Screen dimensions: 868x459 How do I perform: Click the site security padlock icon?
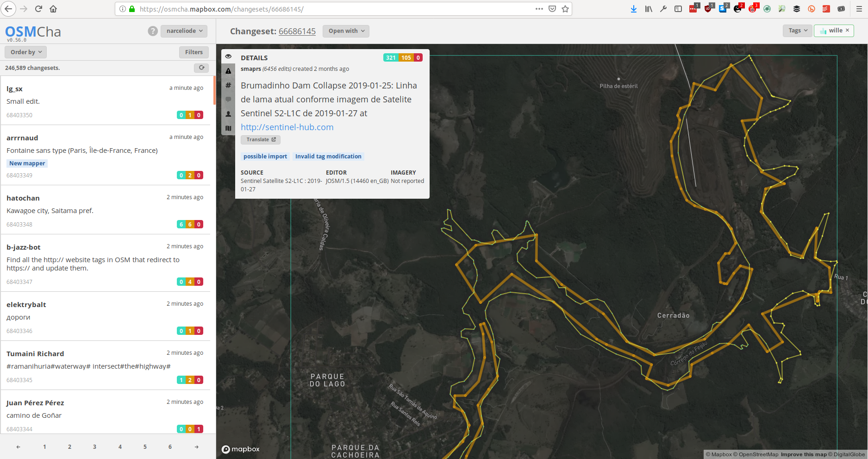tap(132, 9)
